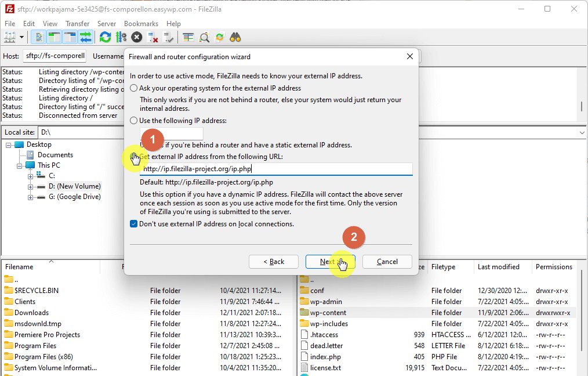Click the $RECYCLE.BIN folder icon
Viewport: 588px width, 376px height.
(x=8, y=291)
